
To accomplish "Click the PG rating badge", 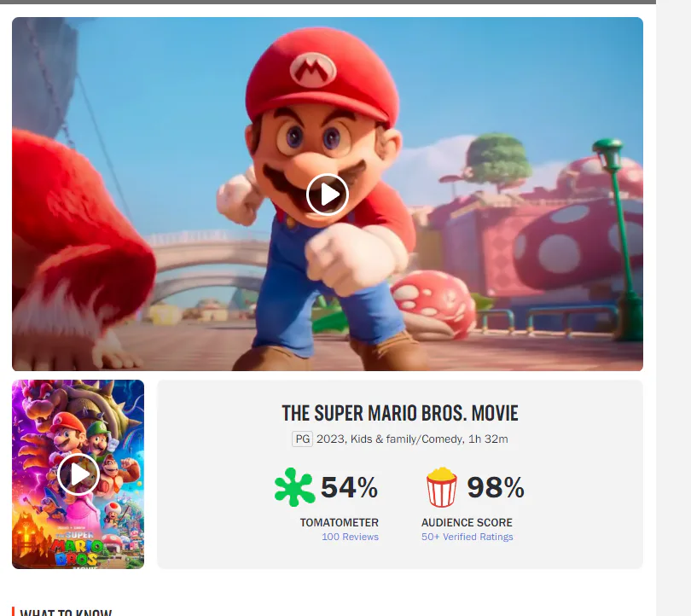I will 302,439.
